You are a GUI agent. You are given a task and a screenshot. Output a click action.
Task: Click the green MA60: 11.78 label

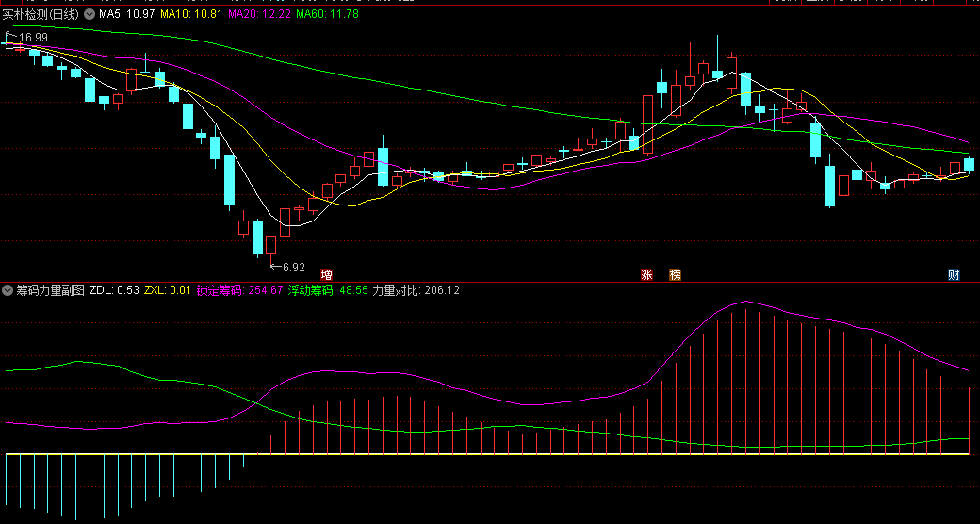tap(327, 14)
